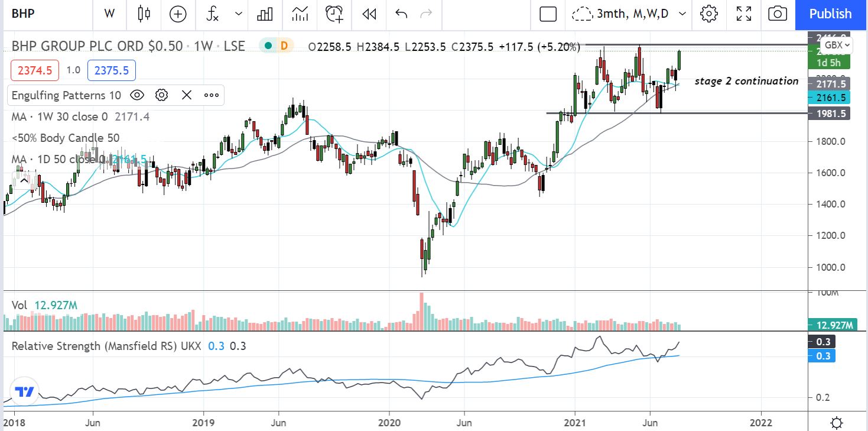The width and height of the screenshot is (868, 431).
Task: Open More options for Engulfing Patterns
Action: [x=212, y=95]
